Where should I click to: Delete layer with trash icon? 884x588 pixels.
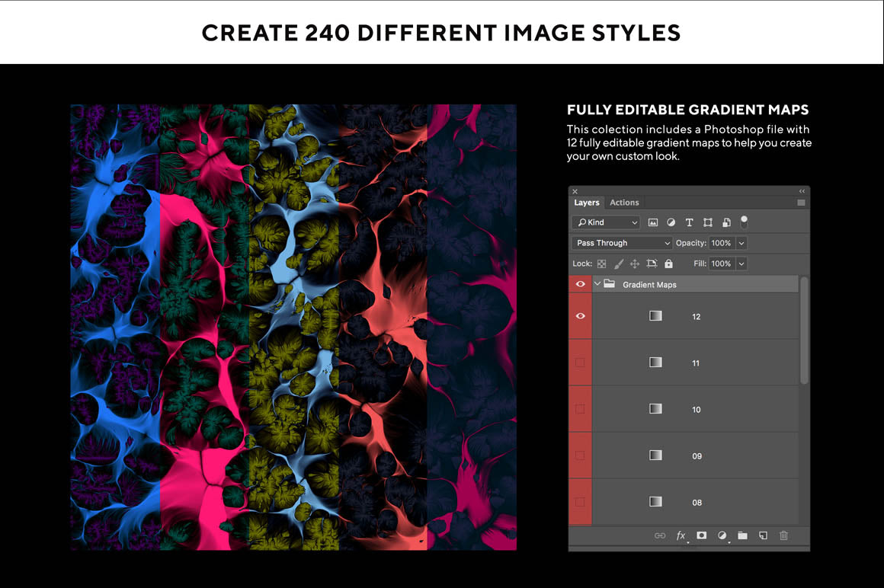point(783,535)
